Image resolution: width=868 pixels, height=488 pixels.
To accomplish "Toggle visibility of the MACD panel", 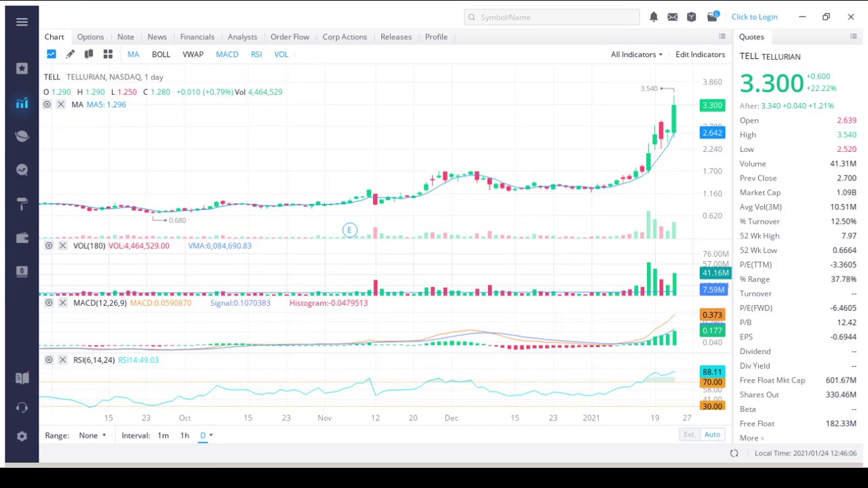I will click(x=49, y=303).
